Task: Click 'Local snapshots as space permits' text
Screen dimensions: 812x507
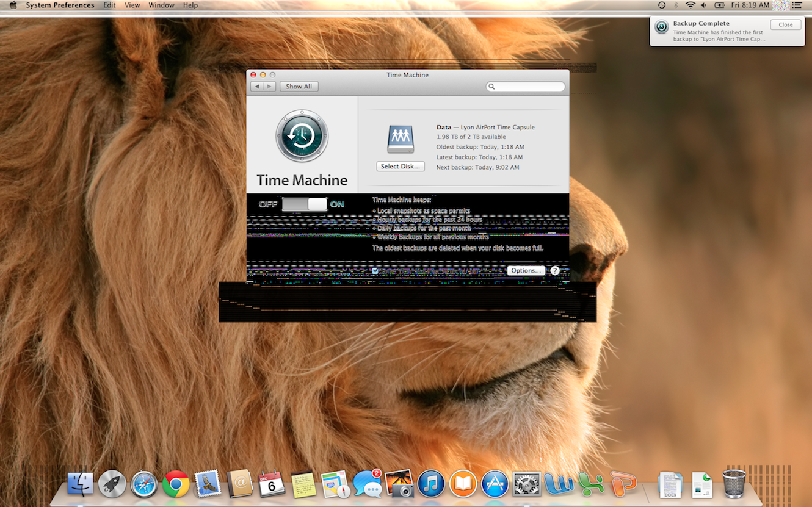Action: coord(424,210)
